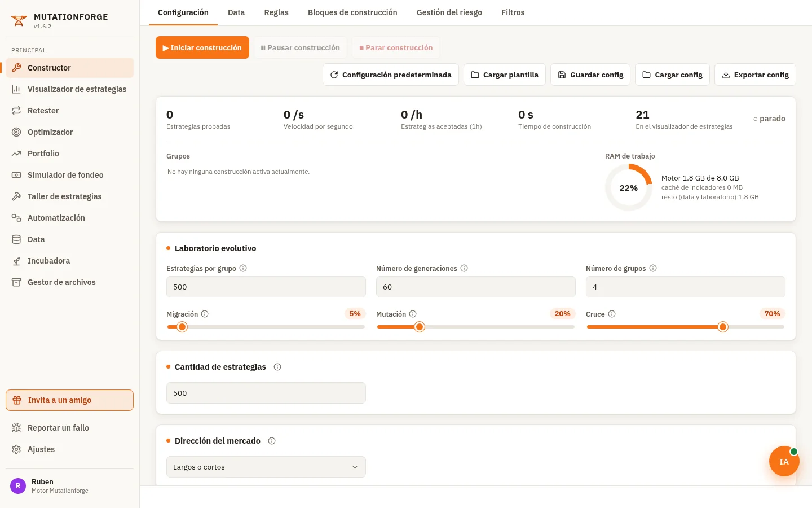Open Gestor de archivos

point(69,282)
